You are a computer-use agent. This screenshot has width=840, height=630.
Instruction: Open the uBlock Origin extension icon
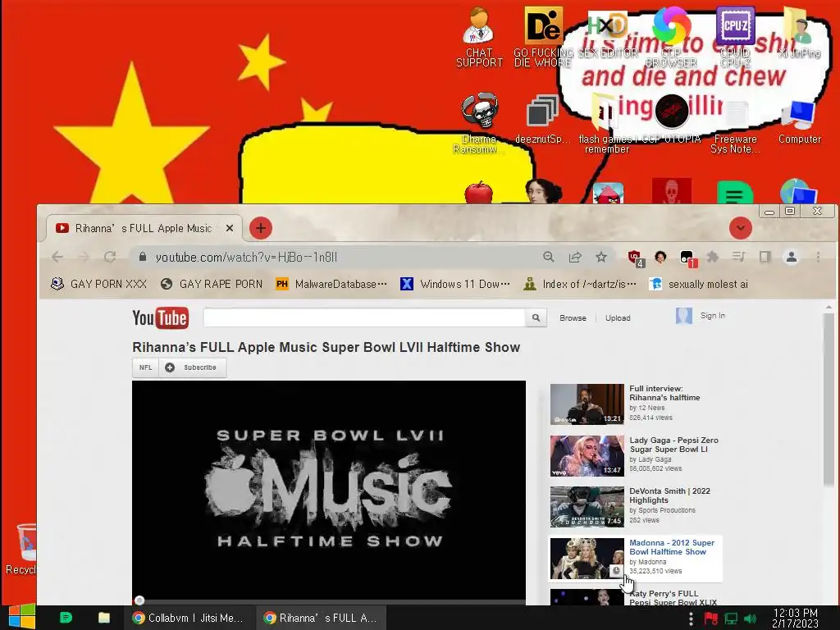click(636, 258)
